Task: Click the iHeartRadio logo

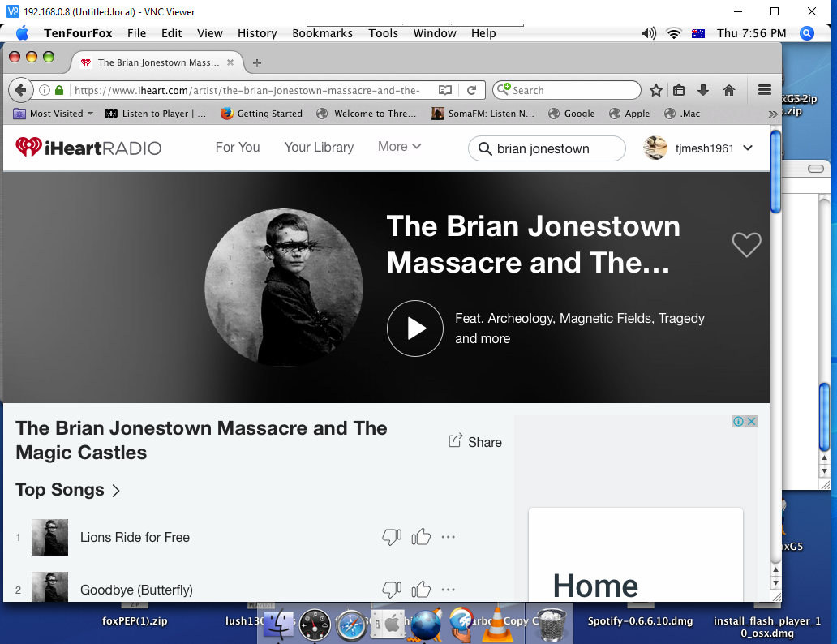Action: click(88, 148)
